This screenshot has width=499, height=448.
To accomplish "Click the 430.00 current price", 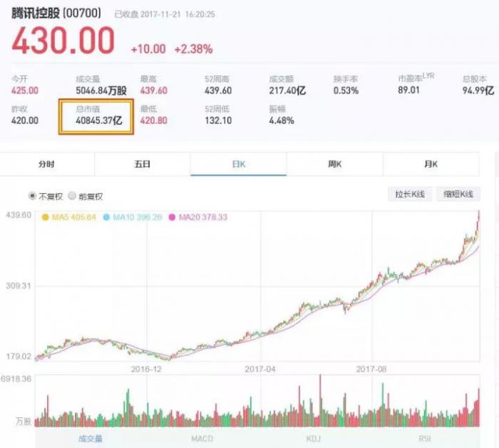I will tap(63, 41).
